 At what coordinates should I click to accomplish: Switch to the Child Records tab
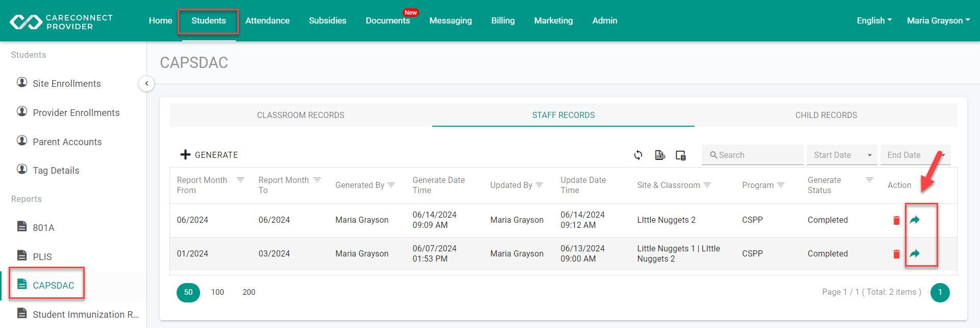coord(826,115)
